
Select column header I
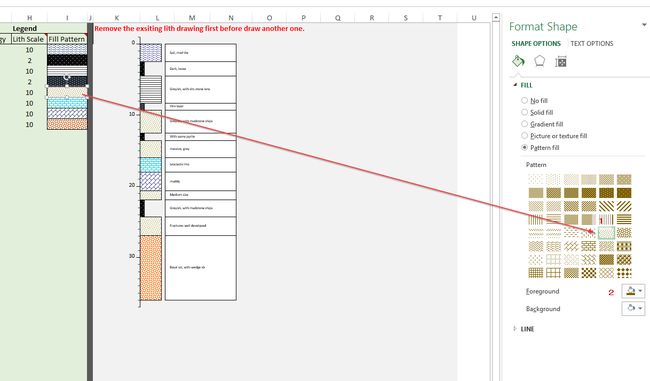[x=67, y=17]
